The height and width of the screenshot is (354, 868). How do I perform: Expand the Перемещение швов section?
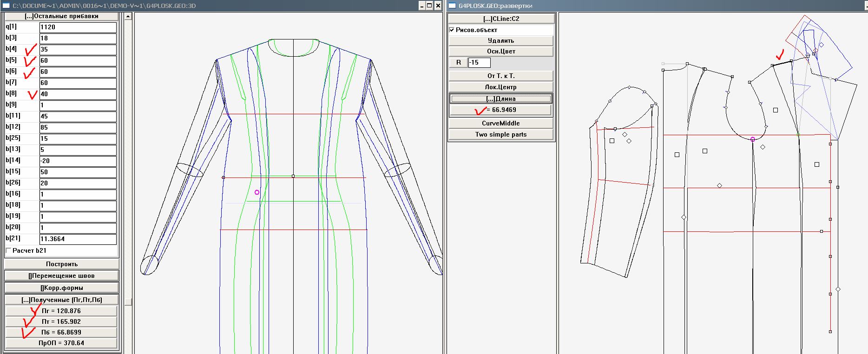click(61, 275)
